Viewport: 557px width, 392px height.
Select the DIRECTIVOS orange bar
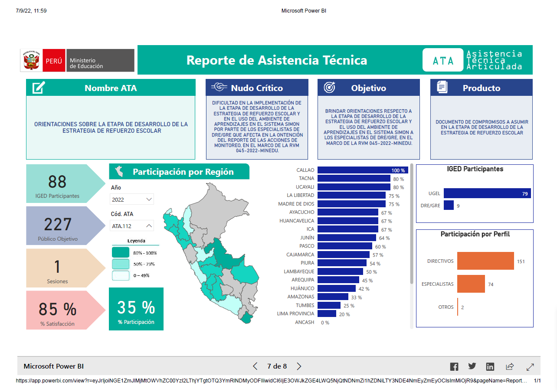[486, 261]
